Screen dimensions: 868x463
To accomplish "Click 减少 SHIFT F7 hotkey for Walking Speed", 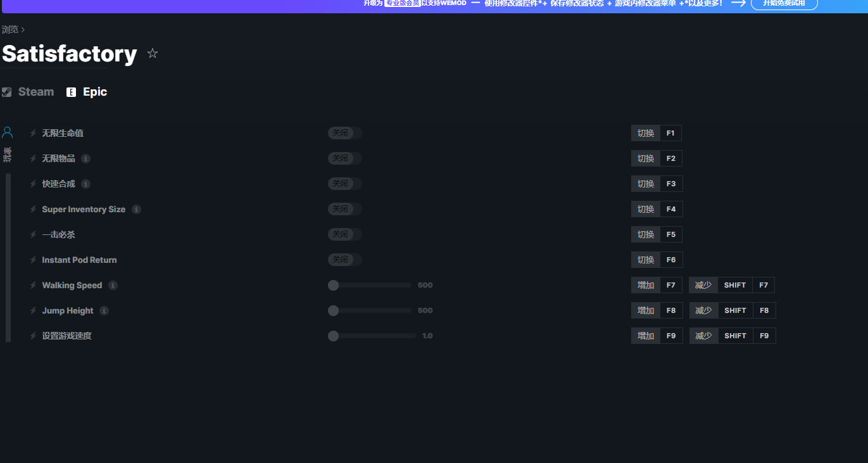I will [732, 285].
